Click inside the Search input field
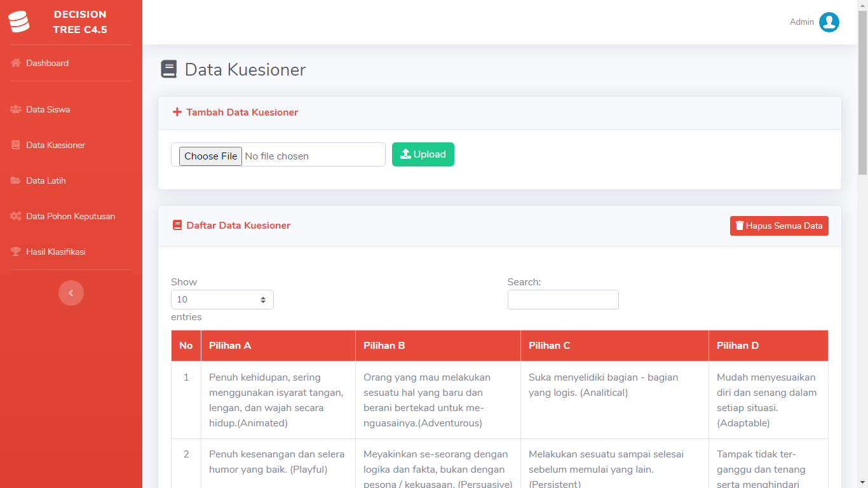This screenshot has width=868, height=488. pos(563,299)
